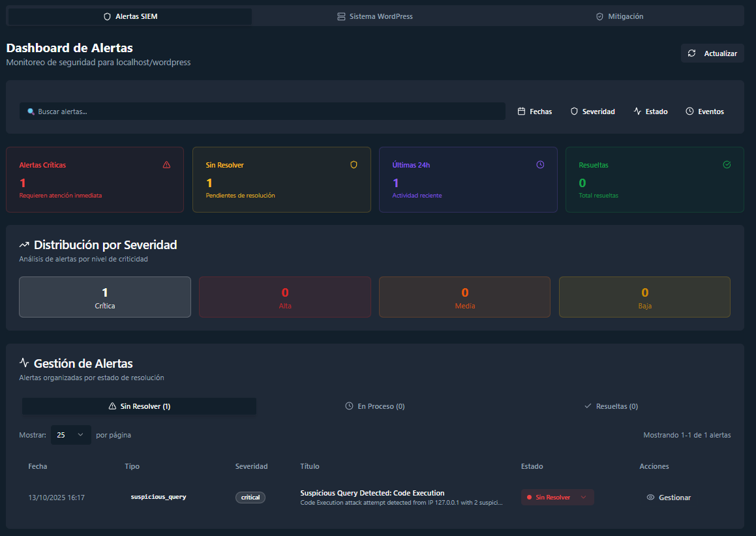Click the Gestionar button

coord(669,498)
